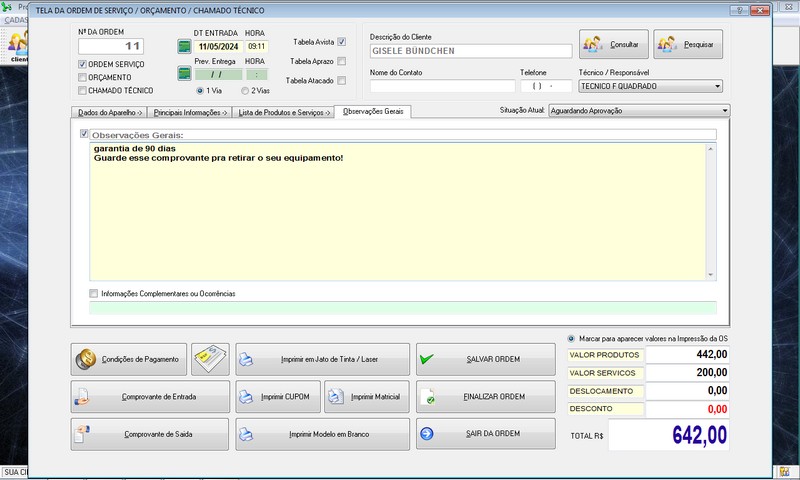Click the Prev. Entrega HORA field
Viewport: 800px width, 480px height.
(257, 74)
